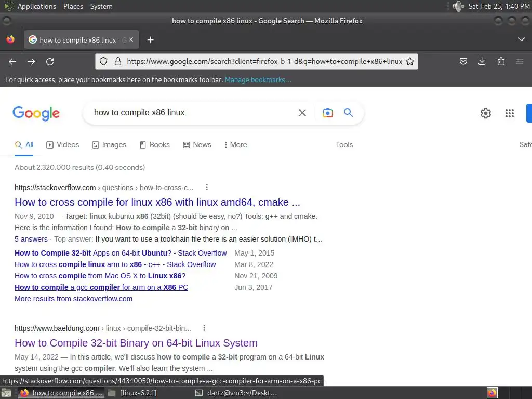Reload the current page
532x399 pixels.
pos(50,62)
